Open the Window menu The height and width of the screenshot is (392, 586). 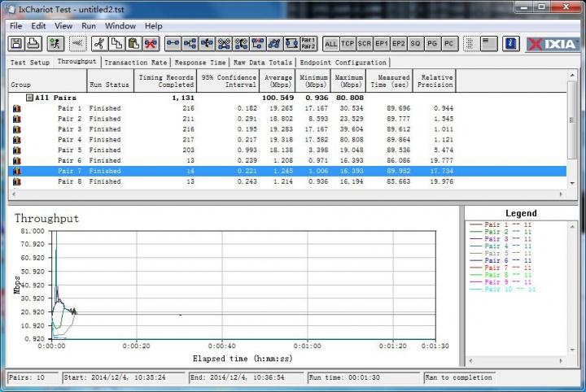pos(120,26)
